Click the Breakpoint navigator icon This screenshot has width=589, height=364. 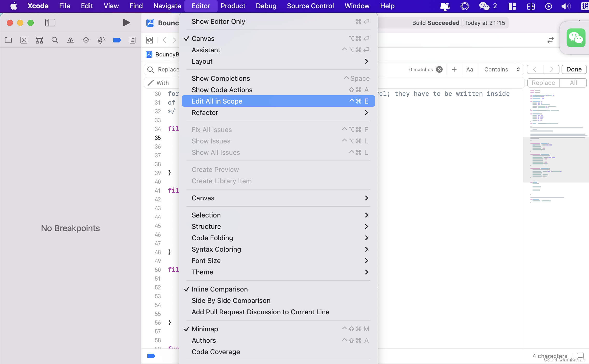point(117,40)
